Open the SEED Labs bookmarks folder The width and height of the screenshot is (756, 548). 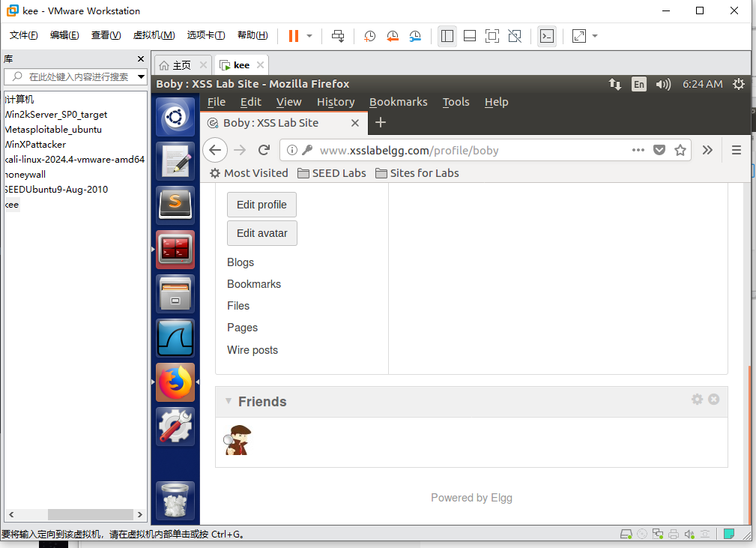[332, 173]
